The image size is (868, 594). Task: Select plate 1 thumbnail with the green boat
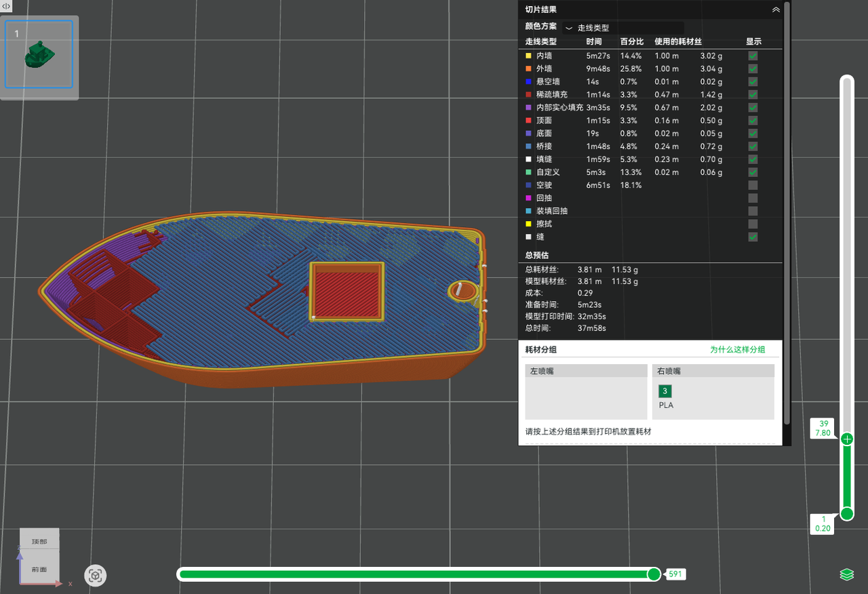pyautogui.click(x=39, y=54)
